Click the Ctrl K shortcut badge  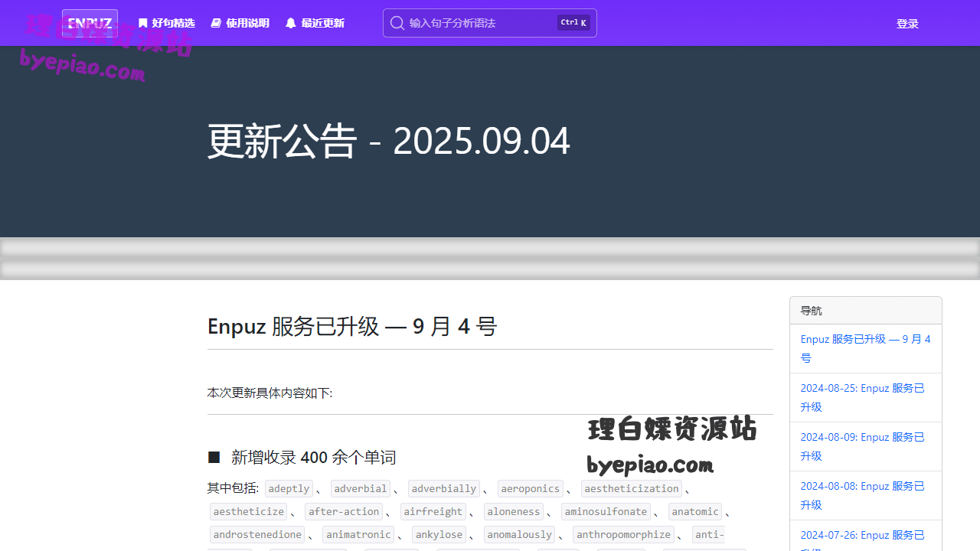573,23
